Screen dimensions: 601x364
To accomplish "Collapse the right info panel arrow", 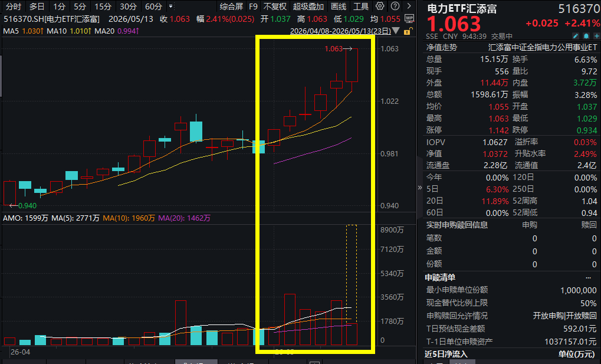I will click(420, 188).
